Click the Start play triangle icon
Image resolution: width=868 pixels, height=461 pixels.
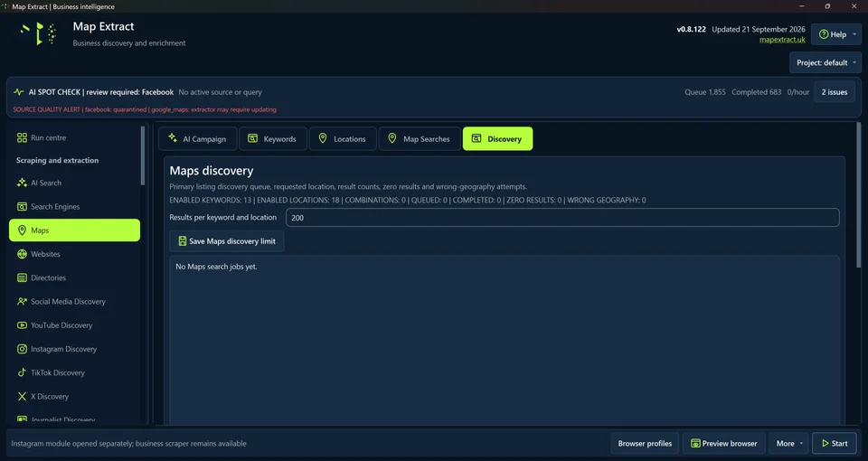[825, 443]
